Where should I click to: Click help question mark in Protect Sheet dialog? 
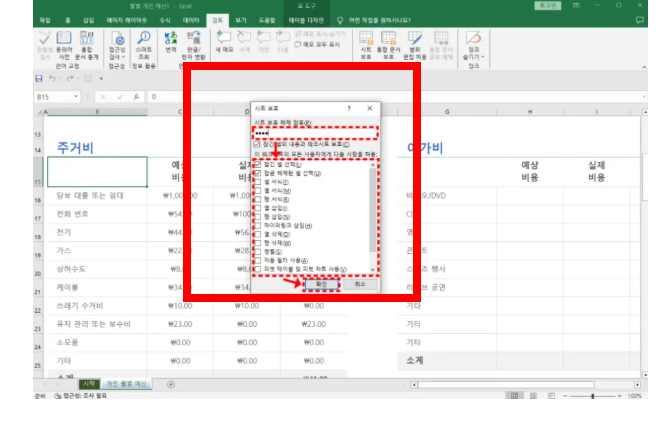pos(349,108)
